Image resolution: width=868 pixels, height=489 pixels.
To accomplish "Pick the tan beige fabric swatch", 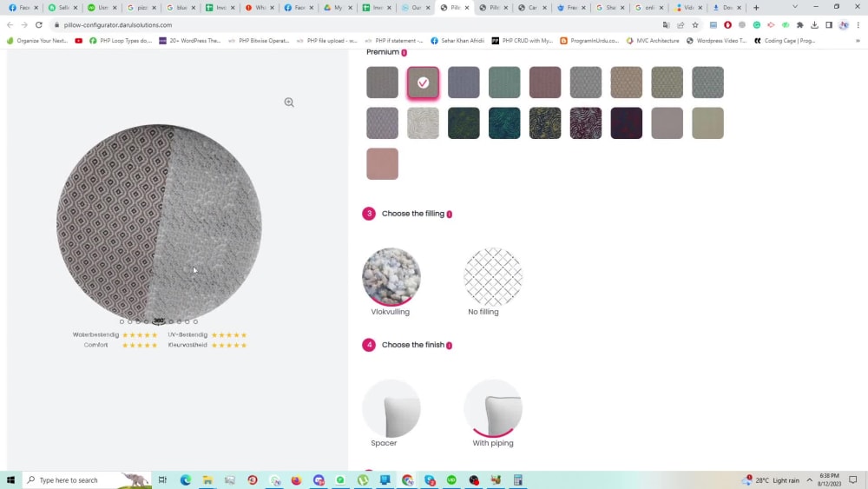I will coord(627,83).
